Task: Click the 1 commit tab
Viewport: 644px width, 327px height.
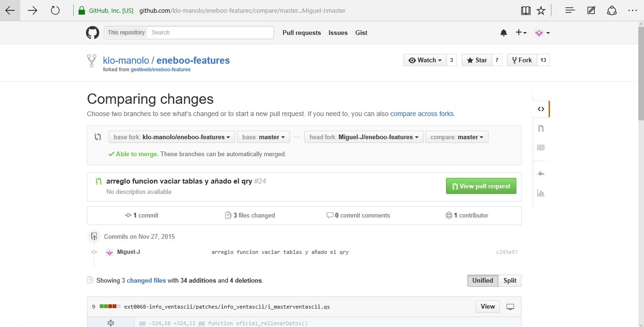Action: 142,215
